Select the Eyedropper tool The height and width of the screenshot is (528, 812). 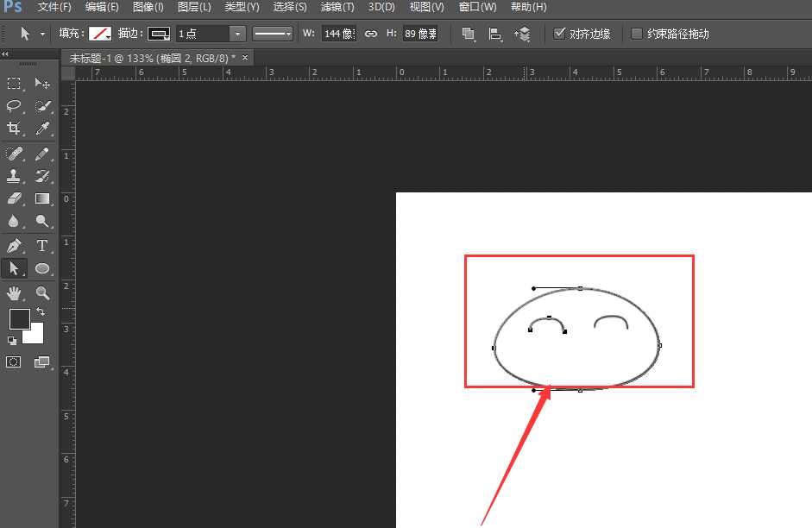(42, 129)
